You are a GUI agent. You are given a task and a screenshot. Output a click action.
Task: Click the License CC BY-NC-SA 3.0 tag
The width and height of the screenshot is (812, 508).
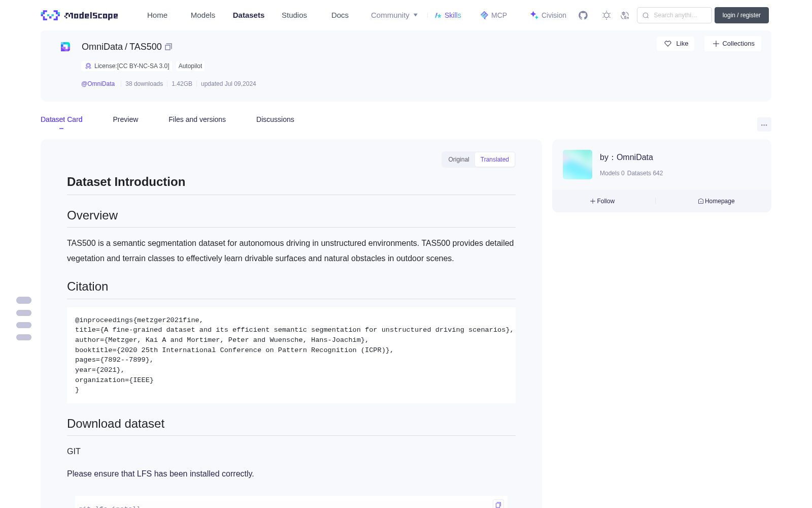(127, 66)
